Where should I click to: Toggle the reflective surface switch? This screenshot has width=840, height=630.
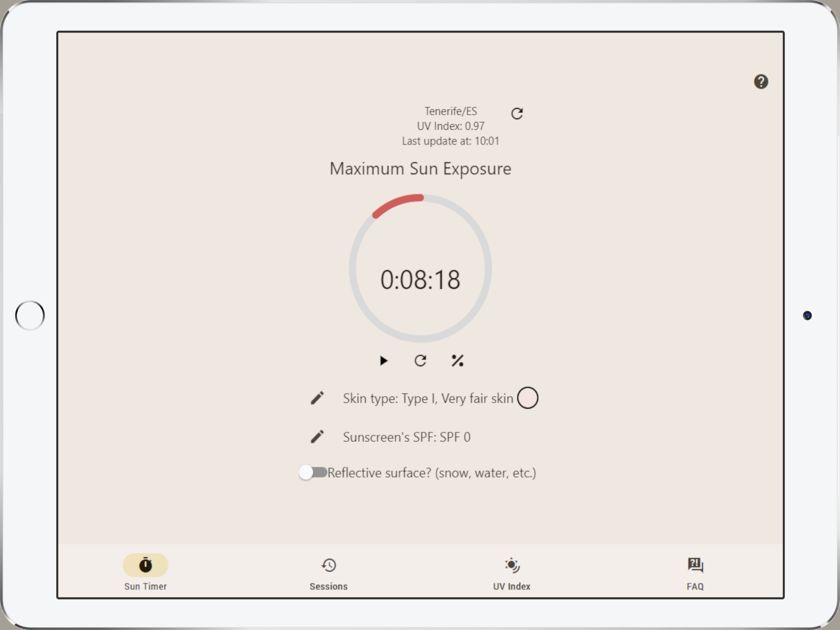point(313,473)
